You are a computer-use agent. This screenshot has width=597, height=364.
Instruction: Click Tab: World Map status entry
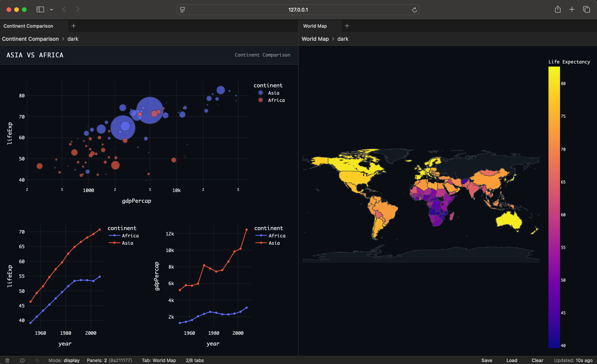click(159, 361)
